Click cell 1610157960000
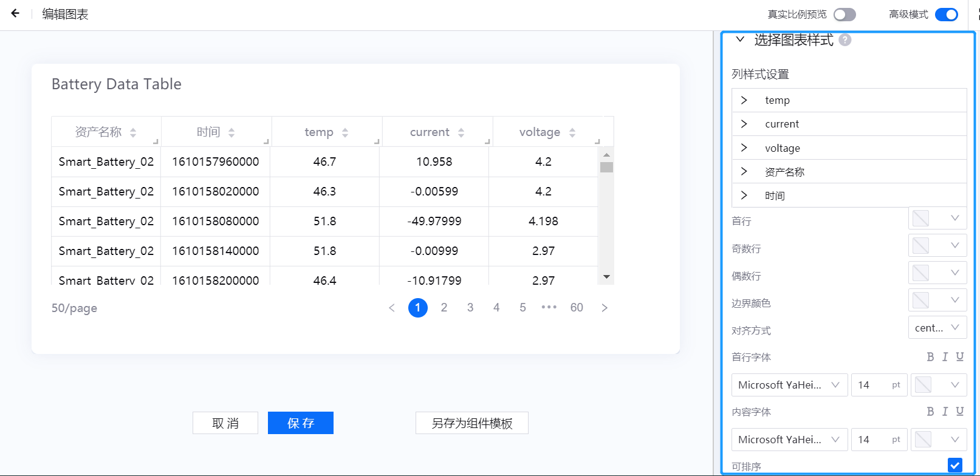This screenshot has height=476, width=980. [216, 162]
